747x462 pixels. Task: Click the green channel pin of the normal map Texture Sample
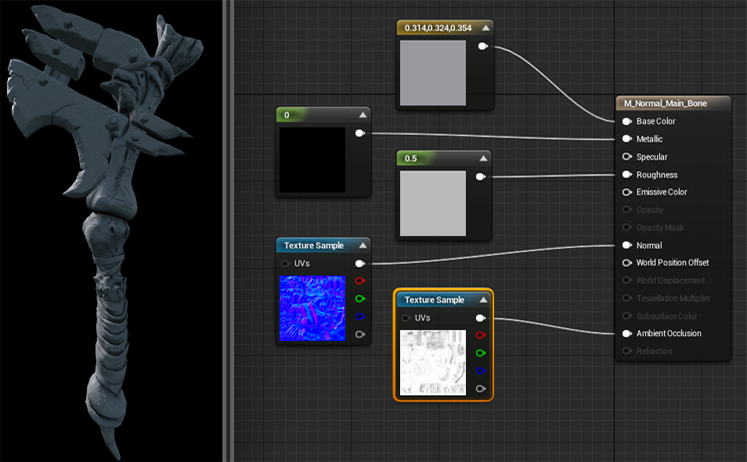pyautogui.click(x=360, y=299)
